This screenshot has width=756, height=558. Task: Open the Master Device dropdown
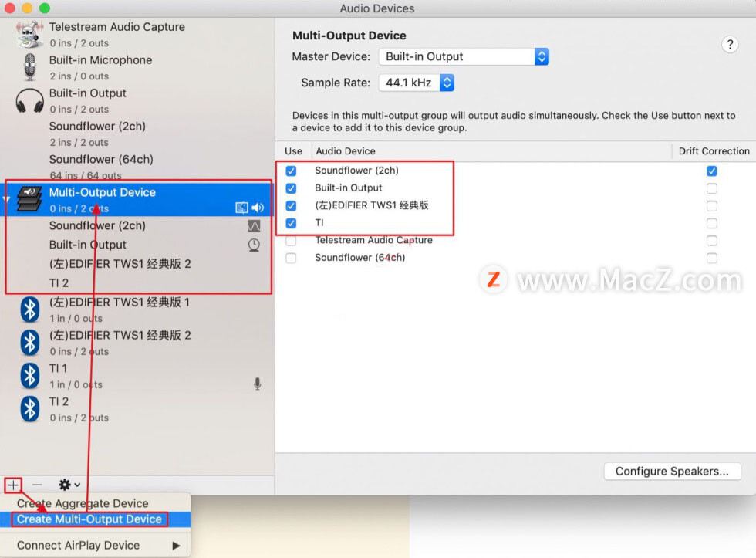(x=463, y=56)
